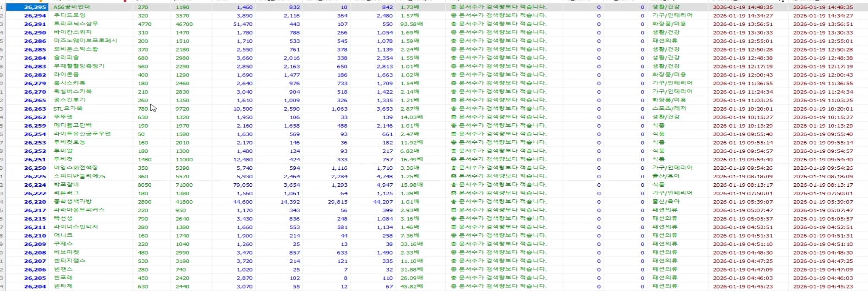Click the 45.82배 ratio cell
Image resolution: width=868 pixels, height=291 pixels.
412,286
